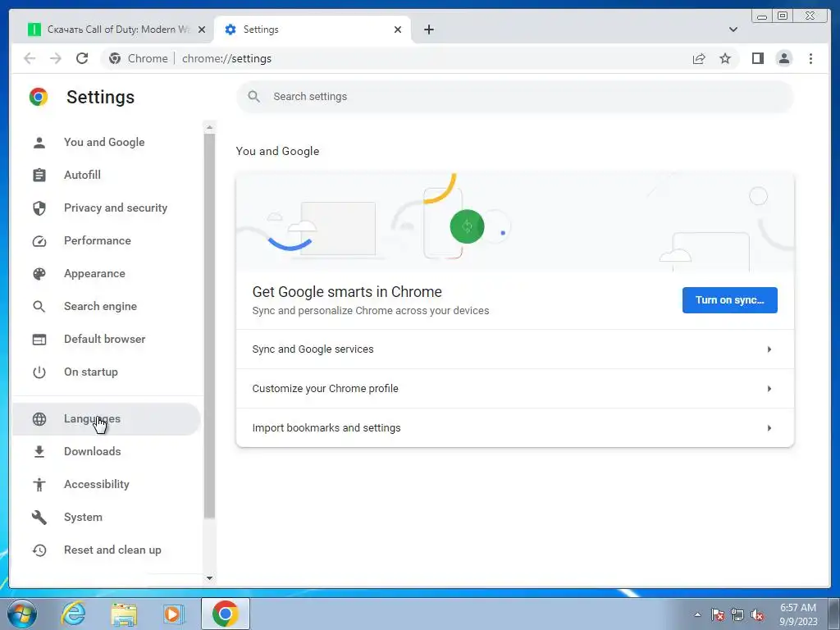Open the Languages label in the sidebar
Image resolution: width=840 pixels, height=630 pixels.
tap(92, 419)
